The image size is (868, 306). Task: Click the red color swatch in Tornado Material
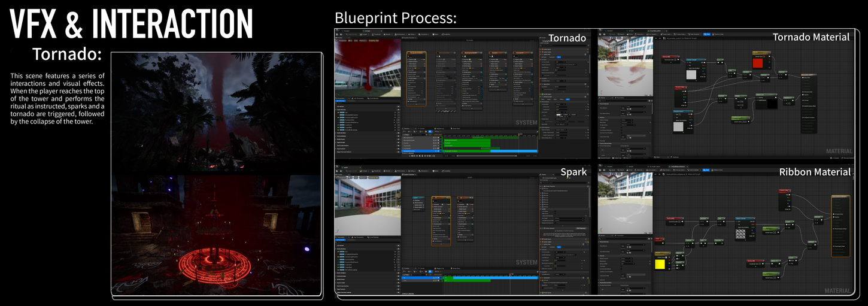pyautogui.click(x=758, y=63)
